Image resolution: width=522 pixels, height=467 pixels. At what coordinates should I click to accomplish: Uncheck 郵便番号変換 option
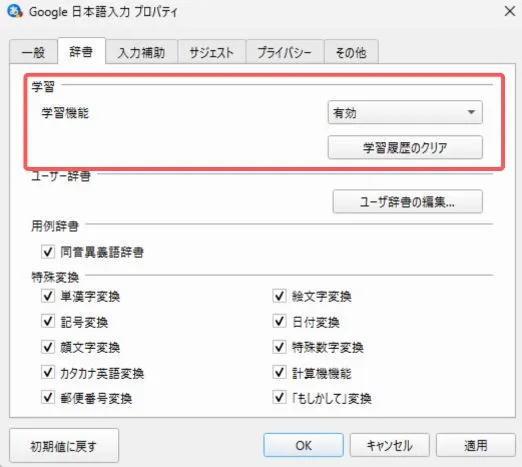pos(48,397)
